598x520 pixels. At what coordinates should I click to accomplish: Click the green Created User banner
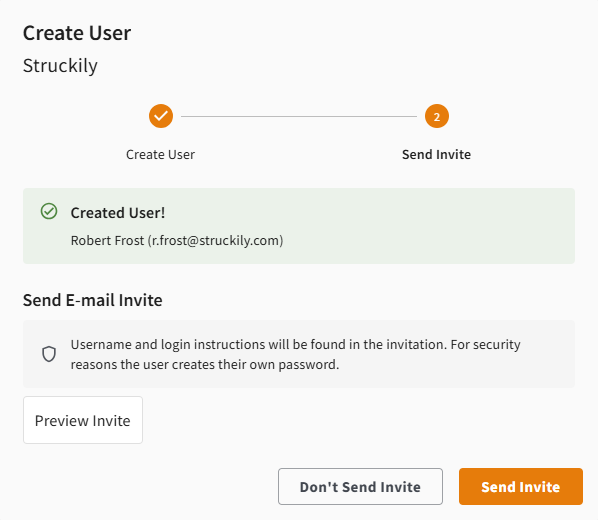pyautogui.click(x=299, y=226)
